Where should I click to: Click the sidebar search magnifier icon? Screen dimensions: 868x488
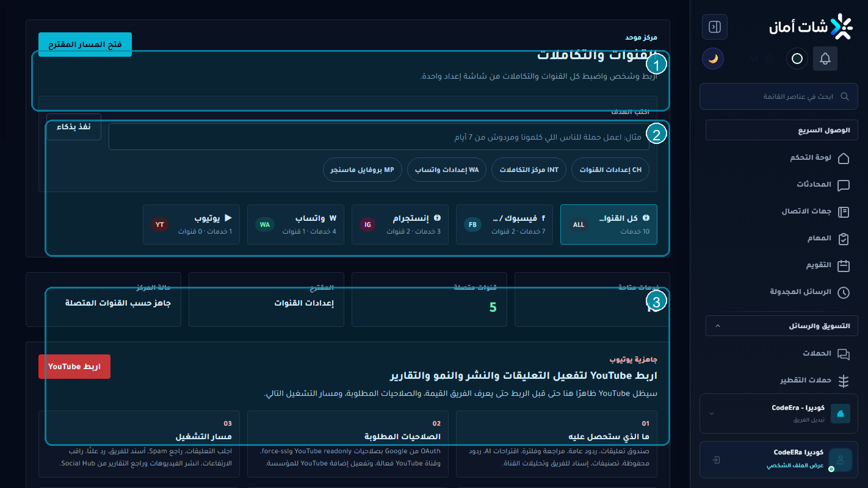845,96
